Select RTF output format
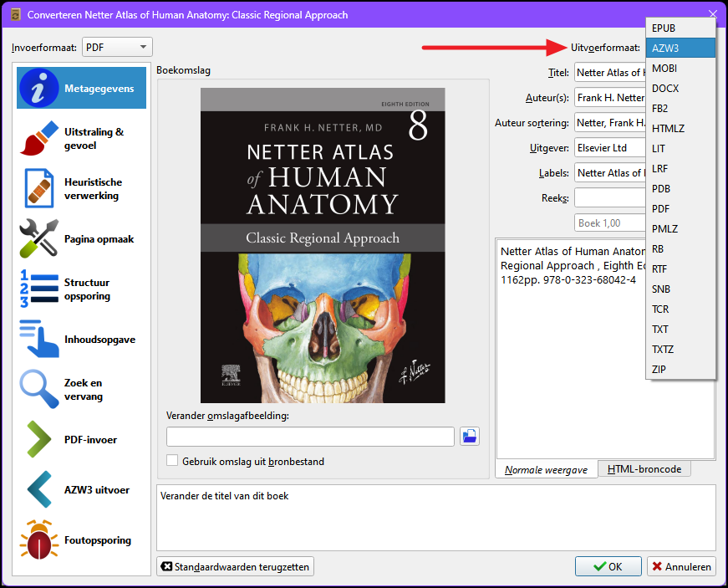728x588 pixels. (x=680, y=269)
